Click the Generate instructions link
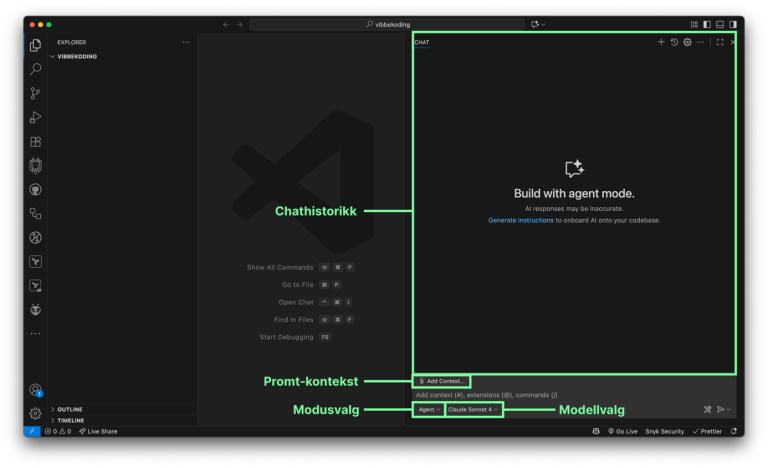This screenshot has height=468, width=768. tap(520, 220)
